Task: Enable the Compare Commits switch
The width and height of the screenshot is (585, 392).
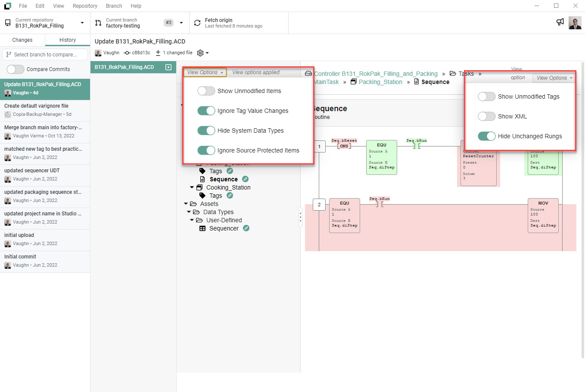Action: coord(15,69)
